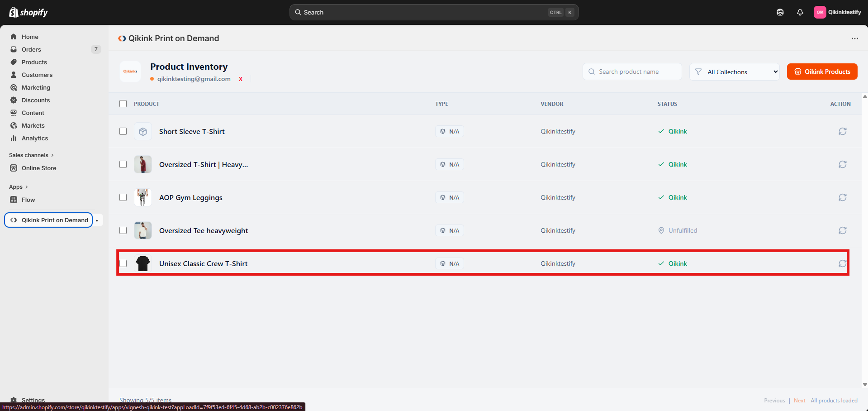Click sync icon for Oversized Tee heavyweight
This screenshot has width=868, height=411.
(x=842, y=230)
